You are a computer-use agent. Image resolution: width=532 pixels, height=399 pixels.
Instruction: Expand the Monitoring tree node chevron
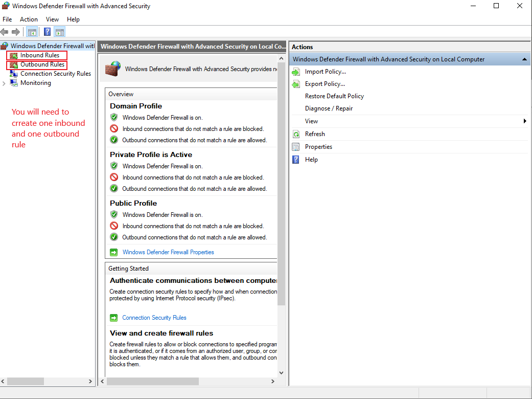pos(4,83)
